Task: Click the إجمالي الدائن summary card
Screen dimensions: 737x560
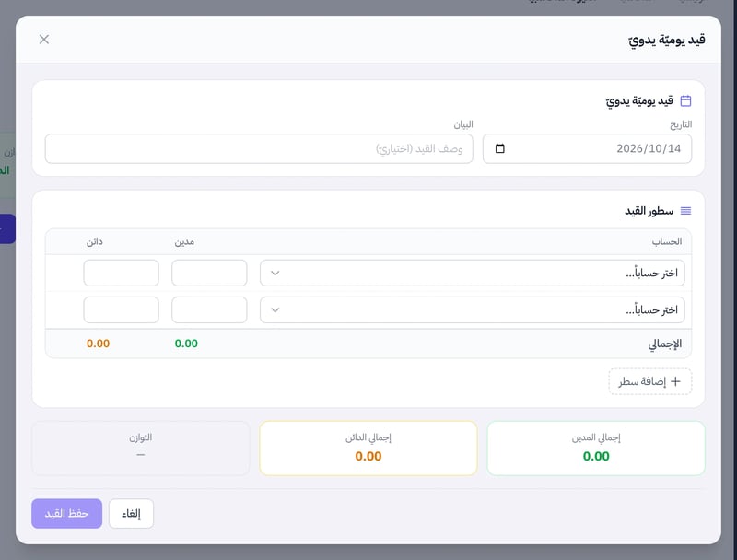Action: point(368,449)
